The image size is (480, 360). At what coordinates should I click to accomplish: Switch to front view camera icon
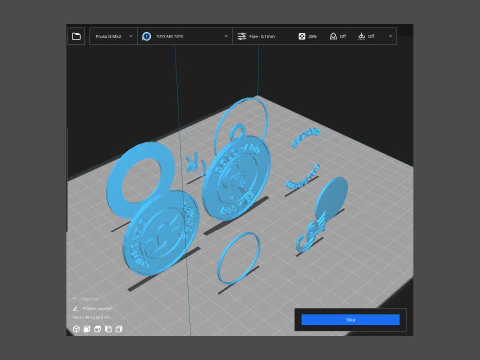pyautogui.click(x=87, y=329)
